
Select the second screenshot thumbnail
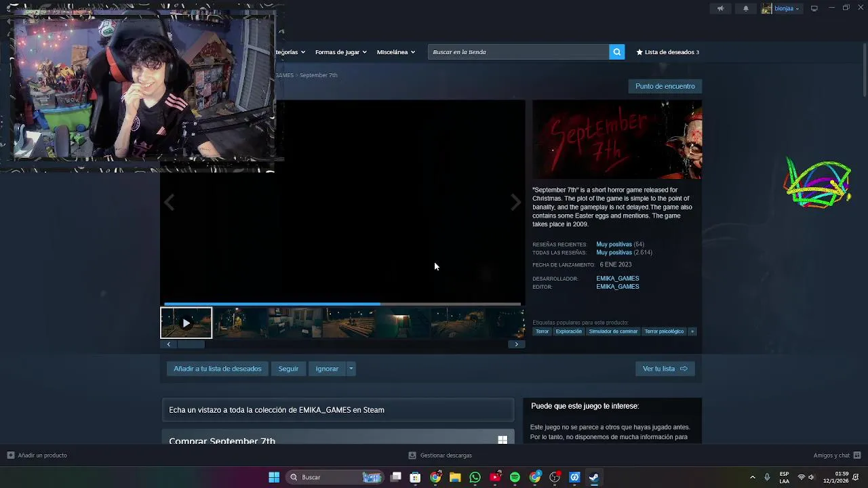240,323
